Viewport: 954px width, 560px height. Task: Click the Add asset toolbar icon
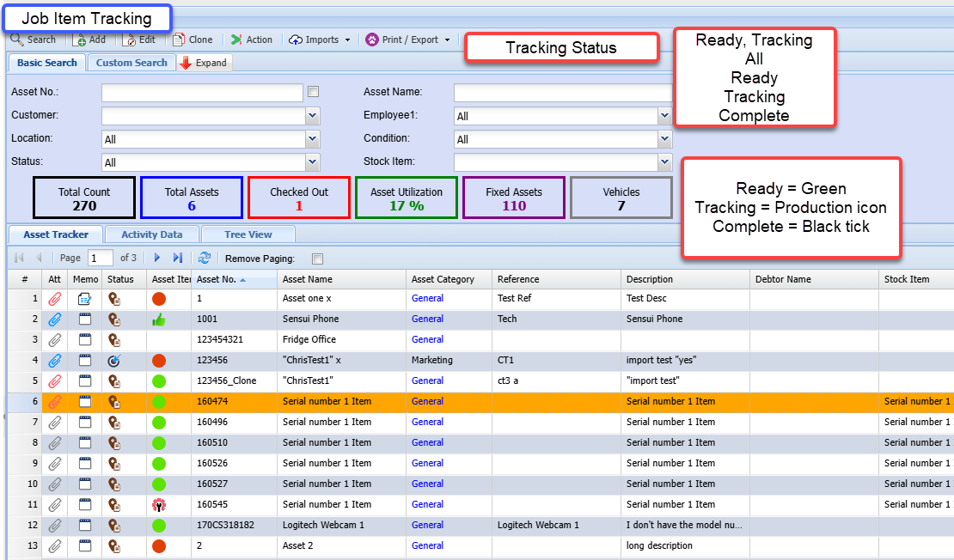click(x=80, y=40)
